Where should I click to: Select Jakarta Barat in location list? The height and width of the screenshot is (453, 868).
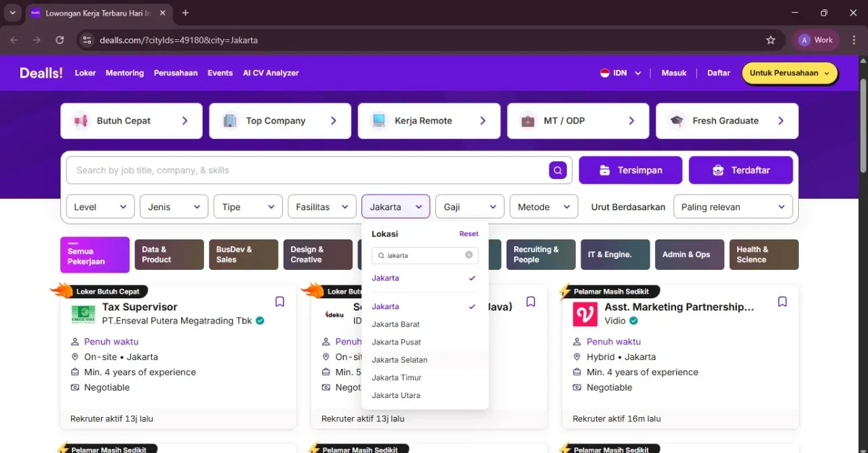click(x=425, y=324)
